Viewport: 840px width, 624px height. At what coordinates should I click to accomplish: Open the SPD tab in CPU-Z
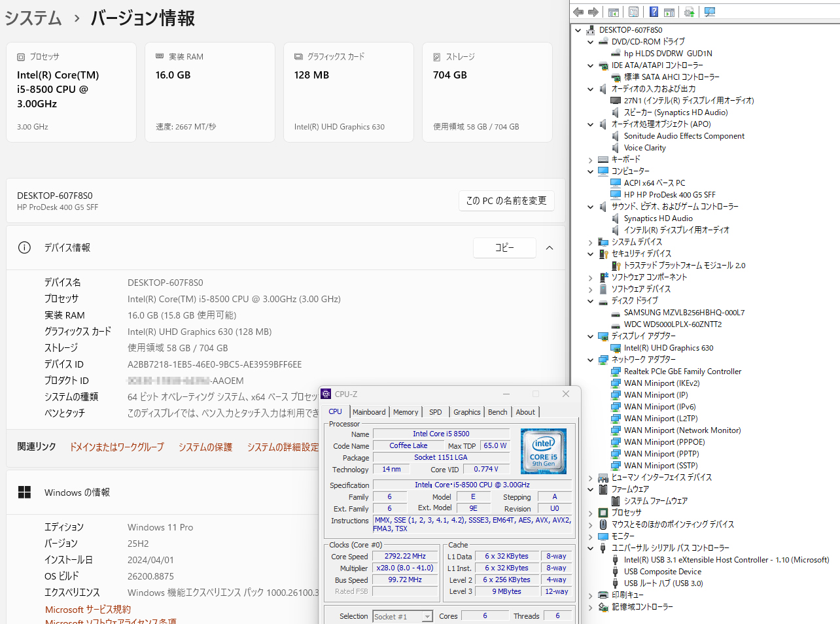tap(436, 412)
